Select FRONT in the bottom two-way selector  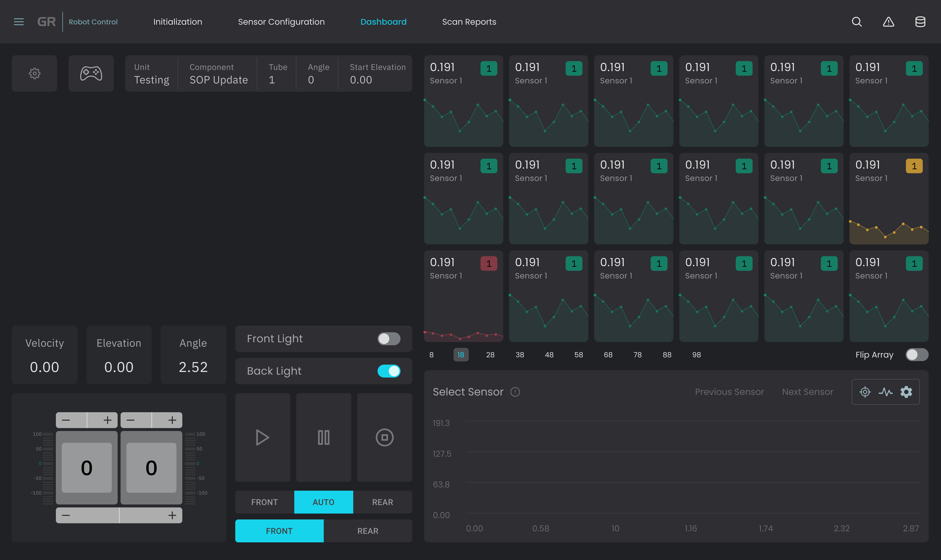coord(279,531)
